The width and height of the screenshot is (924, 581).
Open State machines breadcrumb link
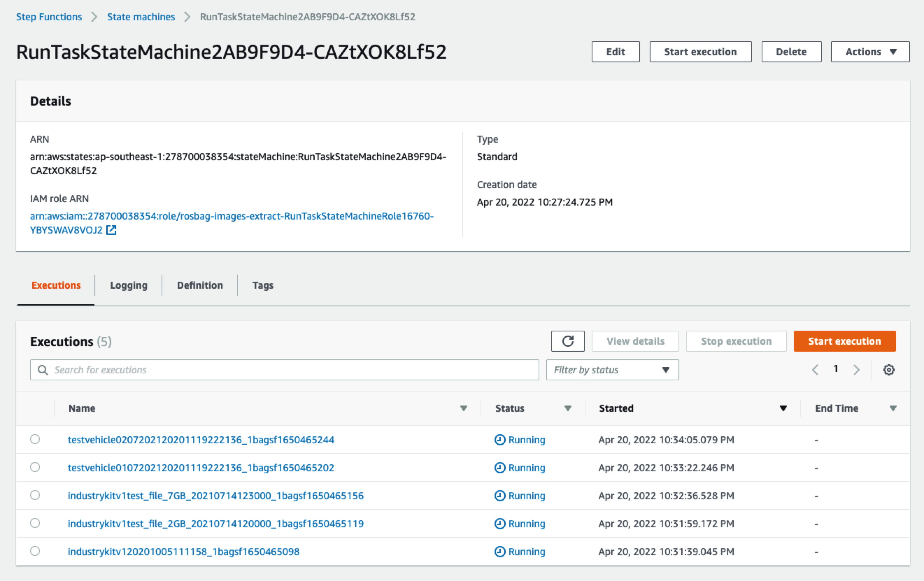(x=141, y=17)
